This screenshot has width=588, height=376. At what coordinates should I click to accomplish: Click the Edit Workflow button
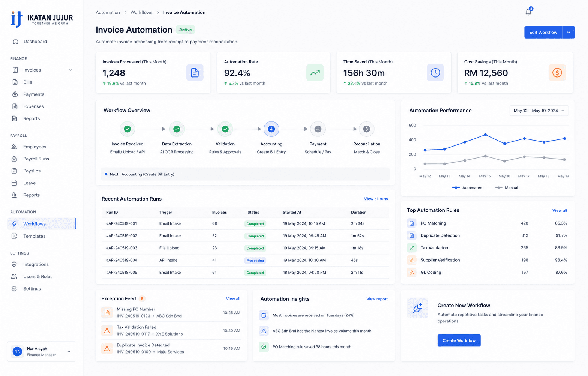pyautogui.click(x=543, y=32)
